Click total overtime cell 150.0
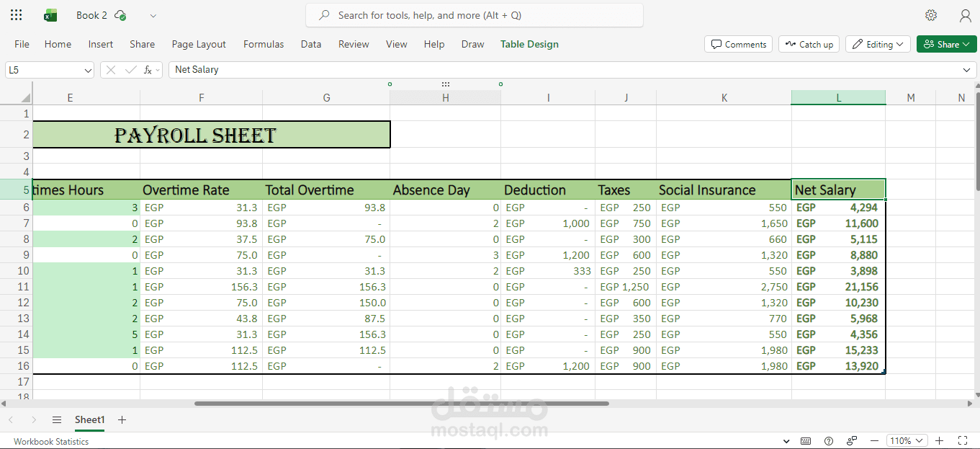980x449 pixels. click(x=326, y=303)
